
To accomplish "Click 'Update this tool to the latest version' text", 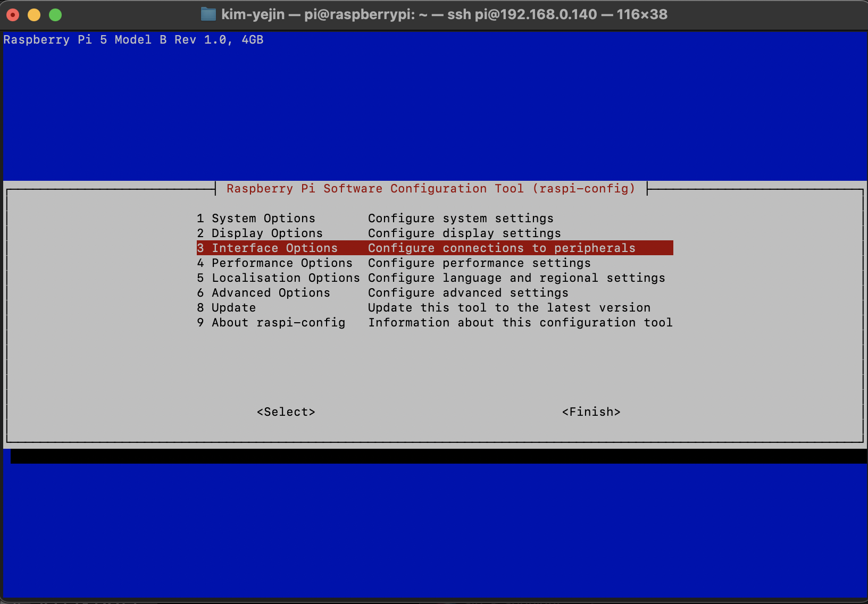I will pos(509,308).
